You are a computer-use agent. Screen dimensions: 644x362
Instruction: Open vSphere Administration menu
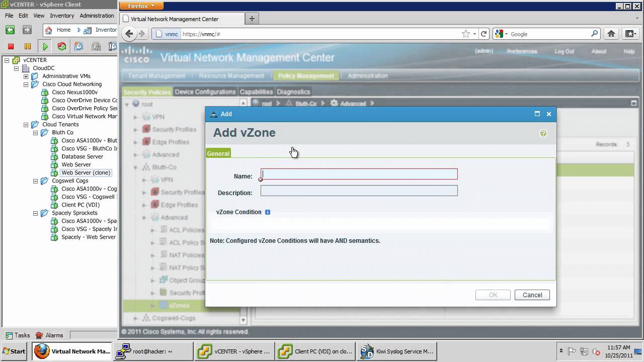[97, 16]
